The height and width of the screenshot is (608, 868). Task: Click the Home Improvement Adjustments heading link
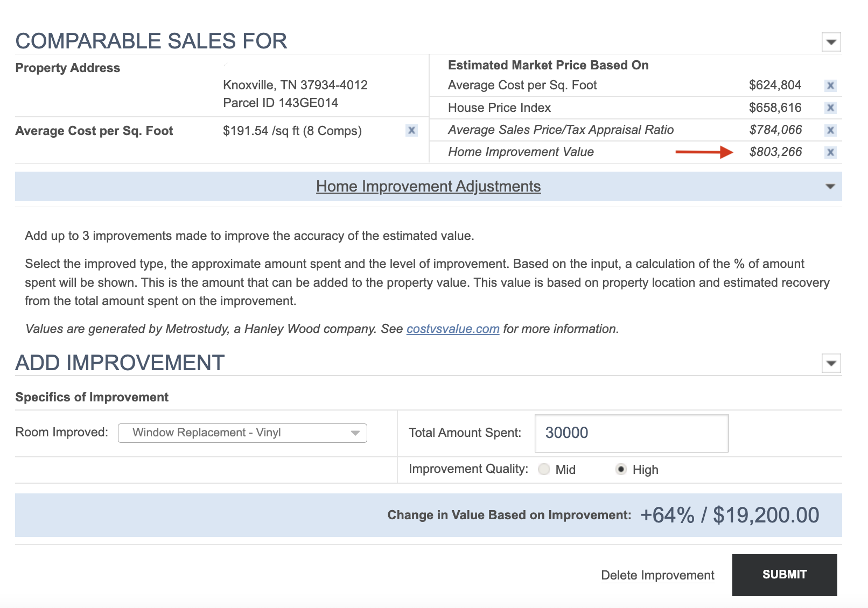tap(428, 186)
